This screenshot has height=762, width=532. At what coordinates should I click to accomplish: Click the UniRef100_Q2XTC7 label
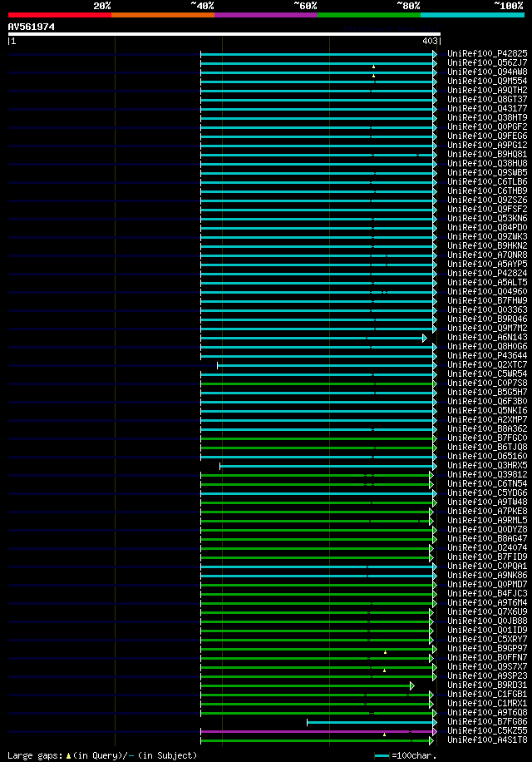click(487, 365)
